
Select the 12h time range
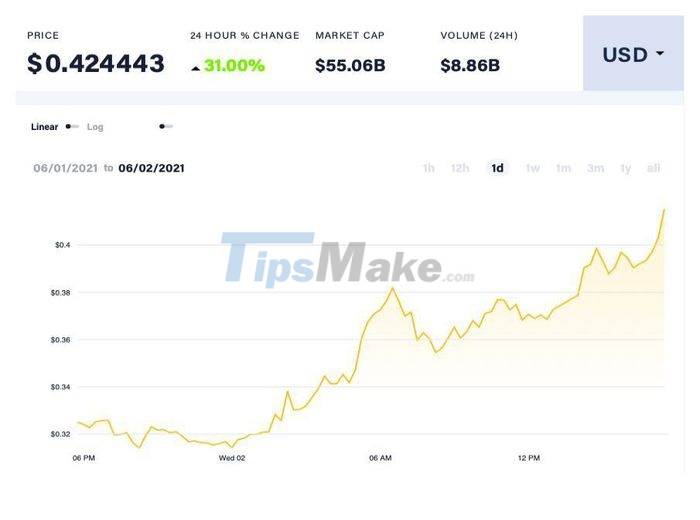click(460, 168)
